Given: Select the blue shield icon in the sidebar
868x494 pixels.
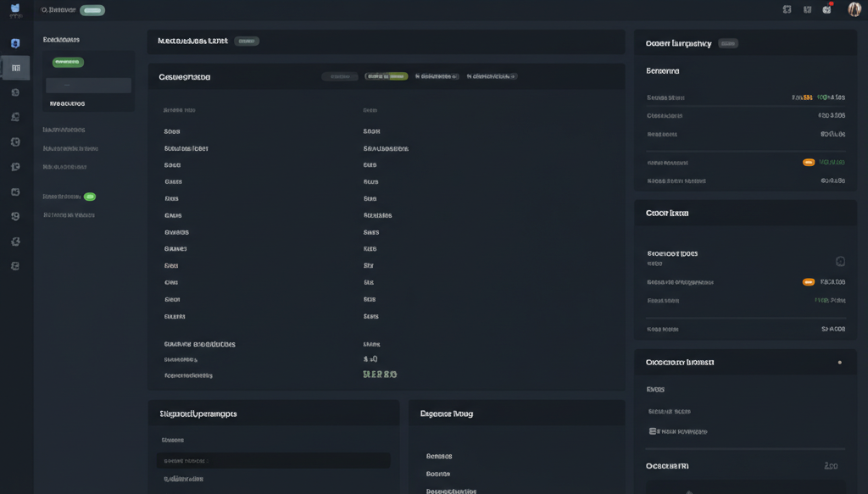Looking at the screenshot, I should [15, 43].
